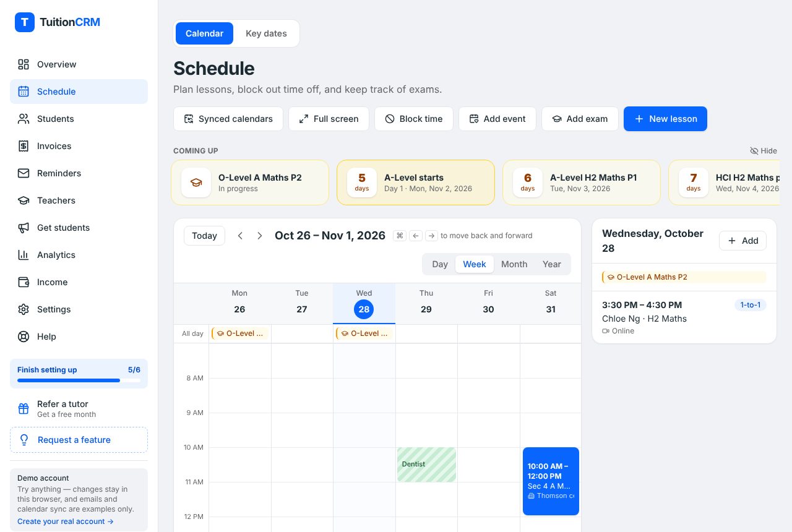Select Thursday 29 column header
The width and height of the screenshot is (792, 532).
[426, 303]
